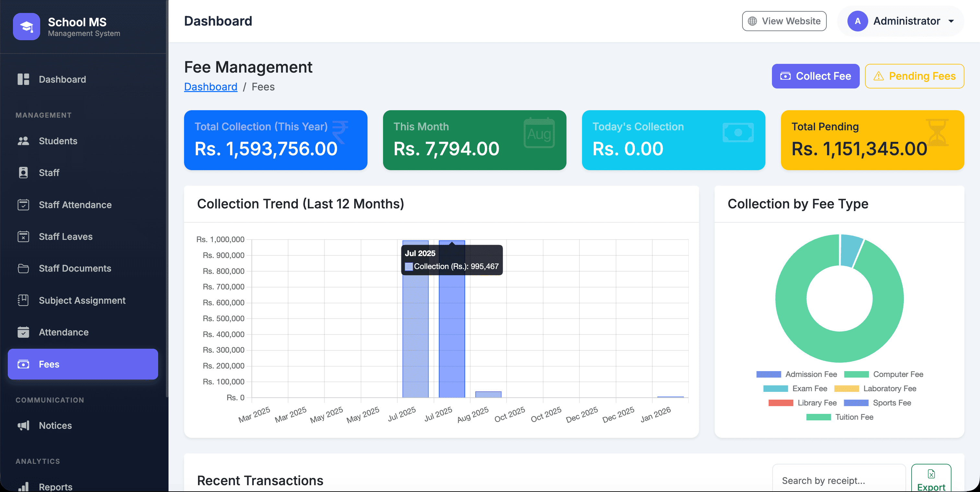Follow the Dashboard breadcrumb link
980x492 pixels.
tap(210, 87)
